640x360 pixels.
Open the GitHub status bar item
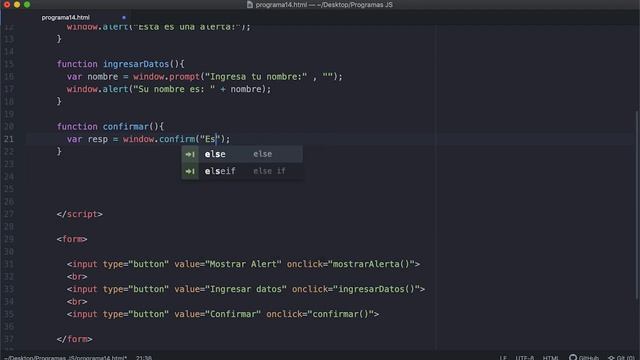584,357
